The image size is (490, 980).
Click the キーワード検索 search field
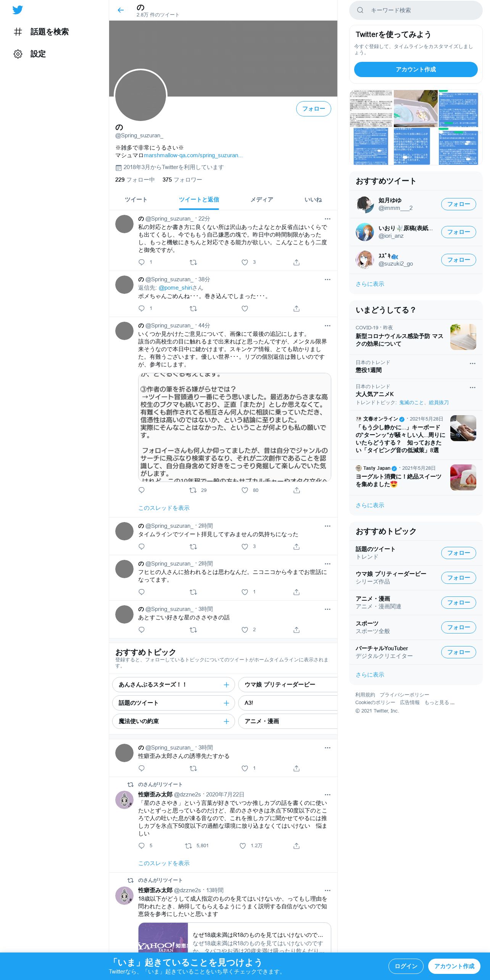click(416, 10)
